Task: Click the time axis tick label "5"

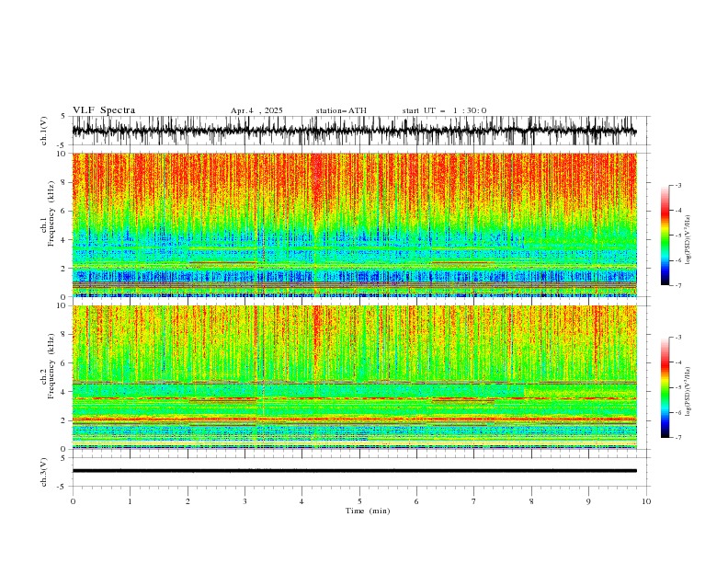Action: click(359, 501)
